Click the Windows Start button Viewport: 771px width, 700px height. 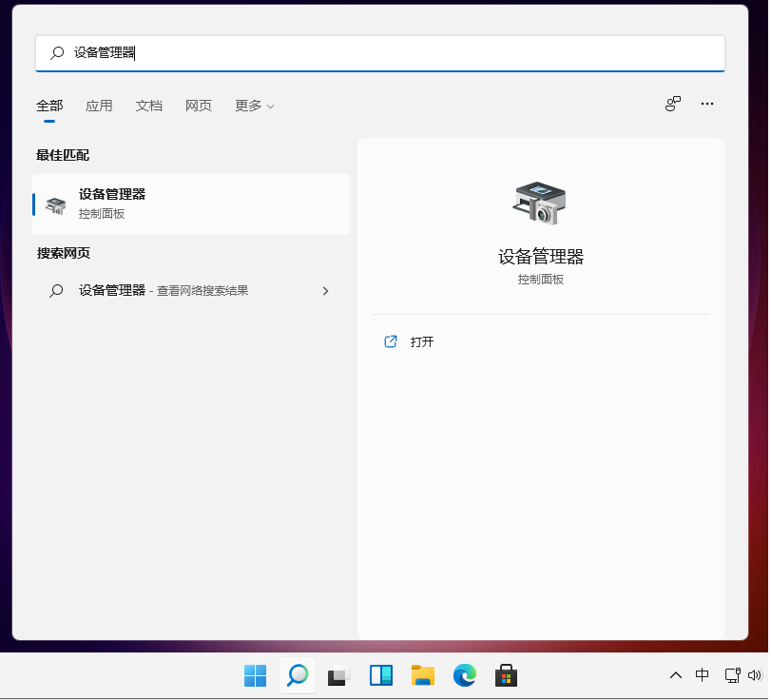tap(255, 675)
